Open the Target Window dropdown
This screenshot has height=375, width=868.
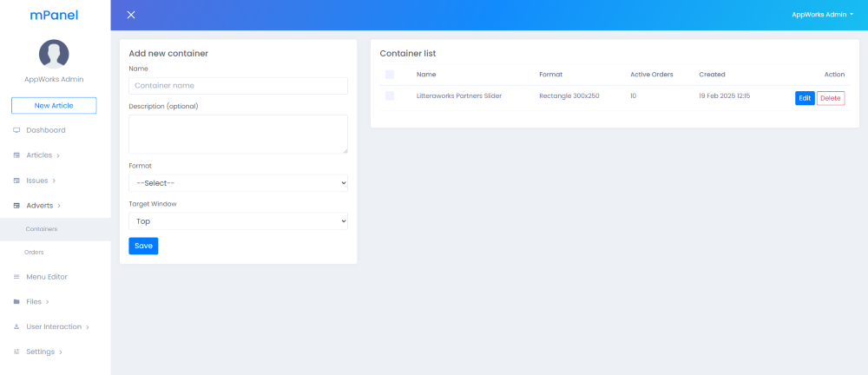click(238, 221)
